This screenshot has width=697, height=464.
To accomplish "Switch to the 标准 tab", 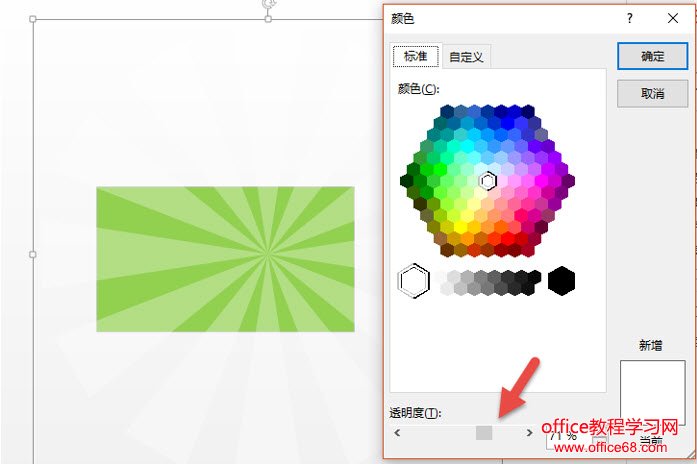I will point(416,56).
